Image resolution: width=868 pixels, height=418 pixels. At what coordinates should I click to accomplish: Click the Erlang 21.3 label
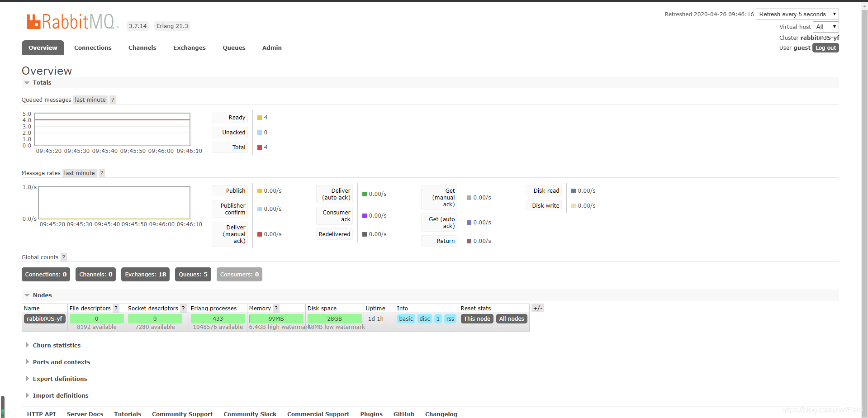coord(172,26)
